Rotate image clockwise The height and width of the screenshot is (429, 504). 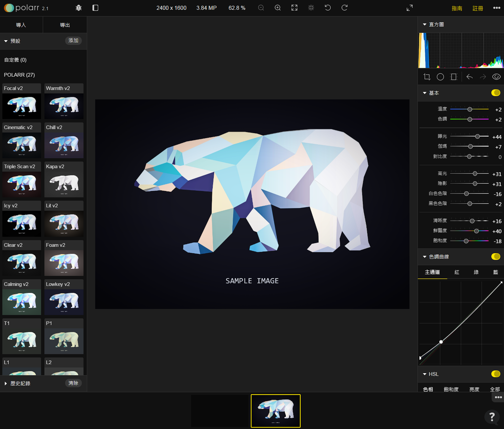tap(344, 8)
